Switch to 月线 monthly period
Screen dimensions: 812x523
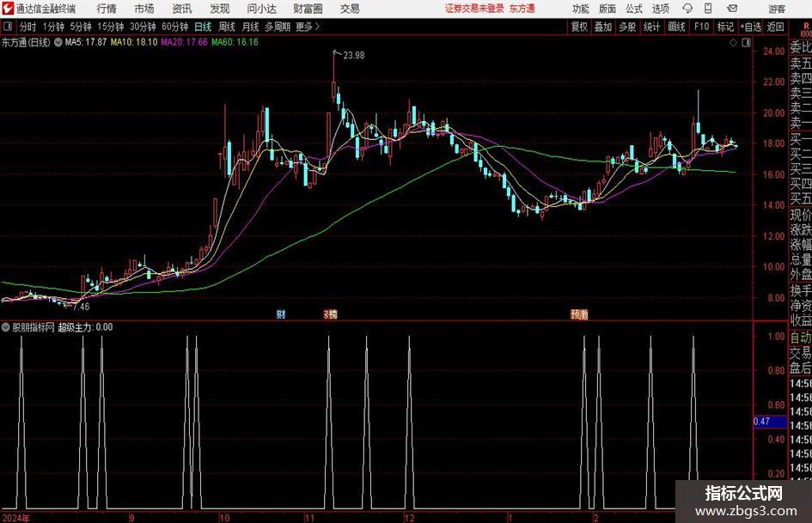(x=250, y=27)
